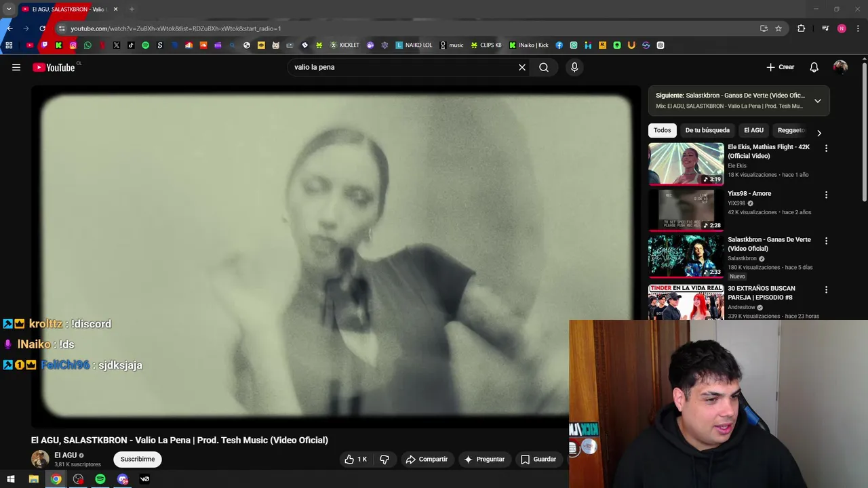This screenshot has width=868, height=488.
Task: Select the Todos filter chip
Action: point(663,130)
